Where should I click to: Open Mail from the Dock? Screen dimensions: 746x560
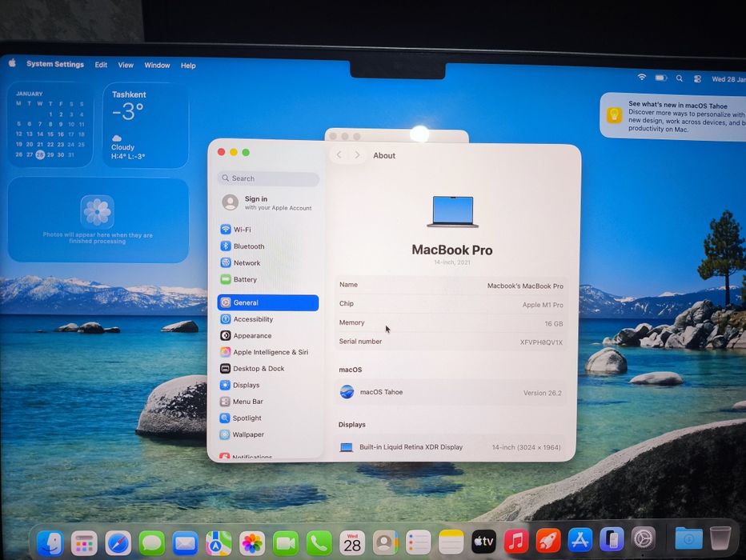pos(185,543)
